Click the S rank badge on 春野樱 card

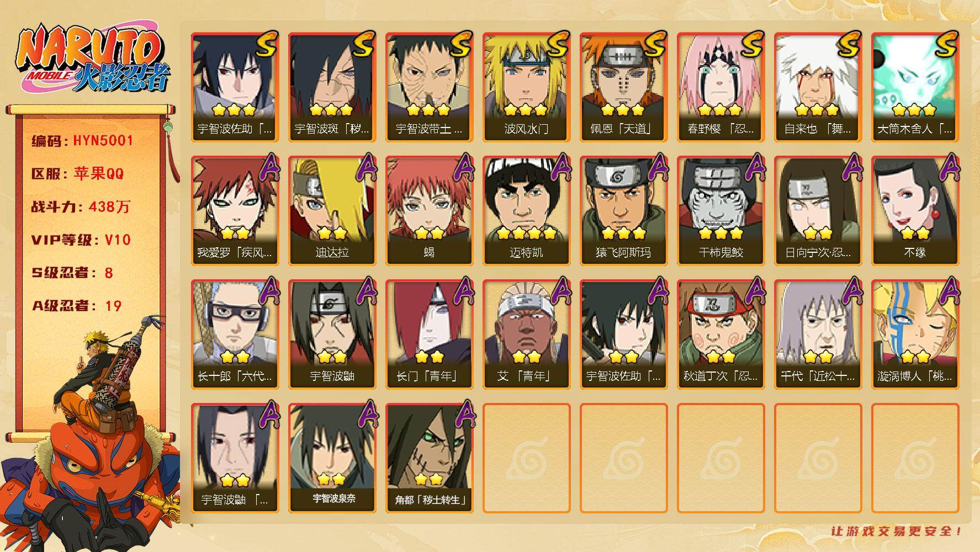pyautogui.click(x=751, y=45)
